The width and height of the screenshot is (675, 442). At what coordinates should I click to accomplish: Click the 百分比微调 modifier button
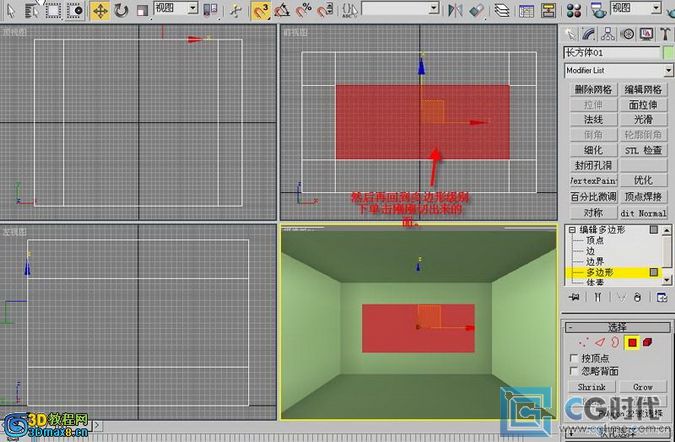(593, 197)
